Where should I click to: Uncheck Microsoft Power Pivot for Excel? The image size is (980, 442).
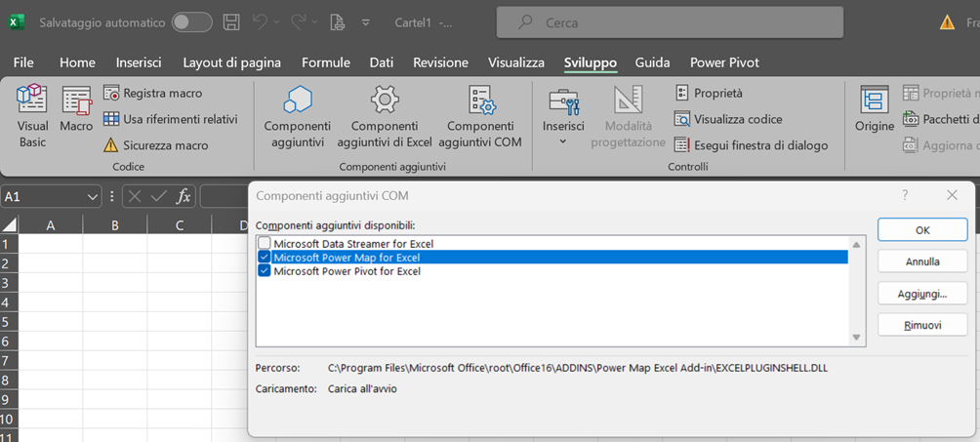coord(265,271)
